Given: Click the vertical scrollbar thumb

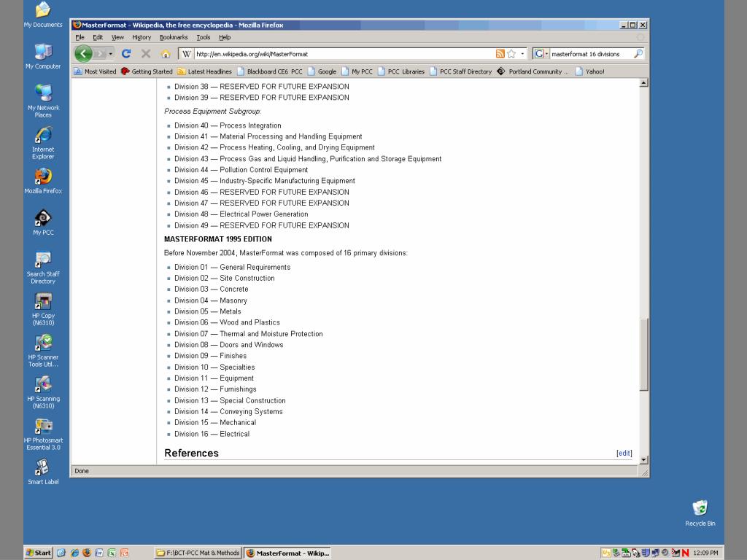Looking at the screenshot, I should click(x=643, y=354).
